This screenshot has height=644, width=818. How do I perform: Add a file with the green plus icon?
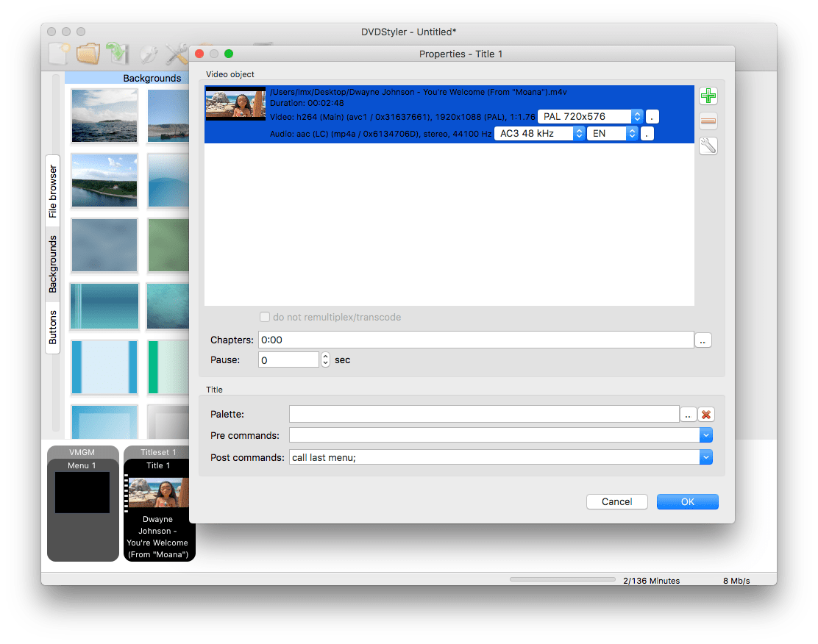pyautogui.click(x=708, y=96)
